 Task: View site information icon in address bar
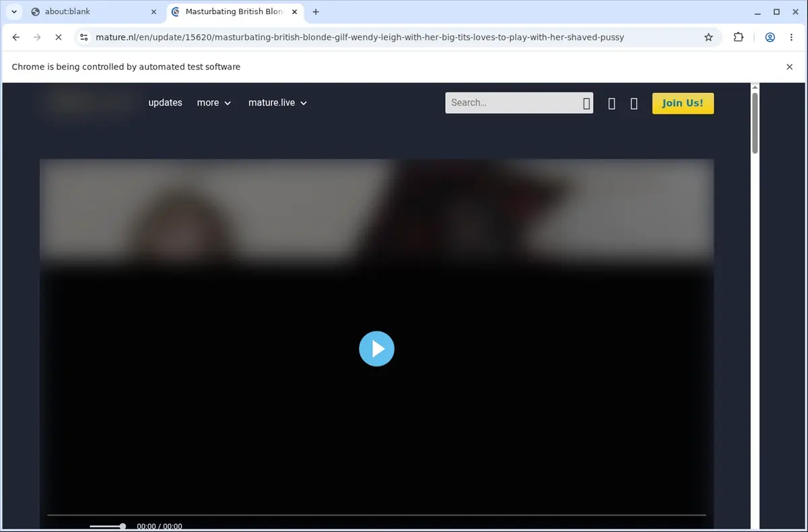click(x=83, y=38)
